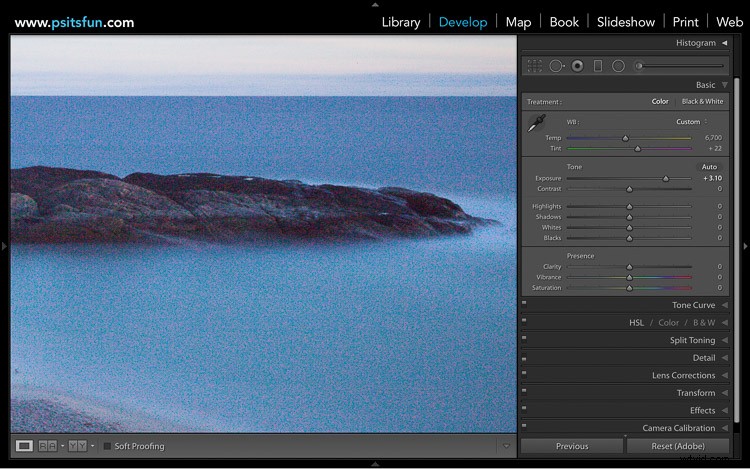Expand the Camera Calibration panel triangle

click(x=725, y=428)
